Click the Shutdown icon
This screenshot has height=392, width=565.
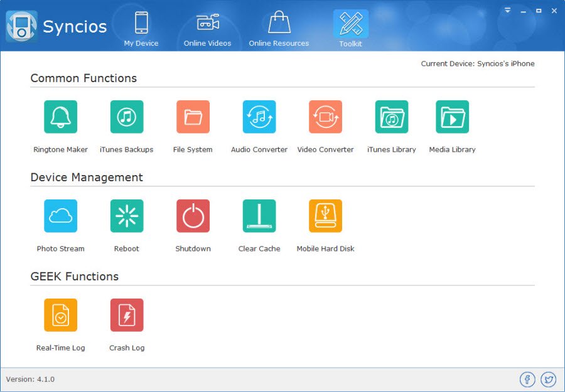[193, 216]
